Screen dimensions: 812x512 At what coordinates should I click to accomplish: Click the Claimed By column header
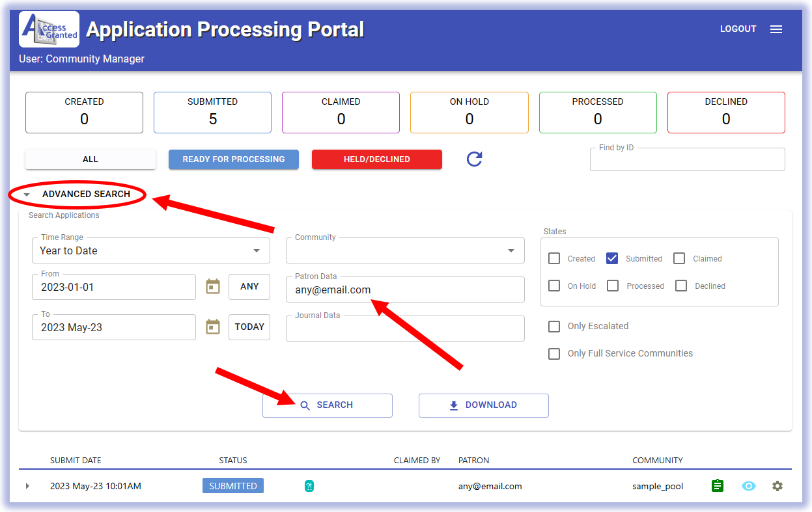pyautogui.click(x=417, y=460)
